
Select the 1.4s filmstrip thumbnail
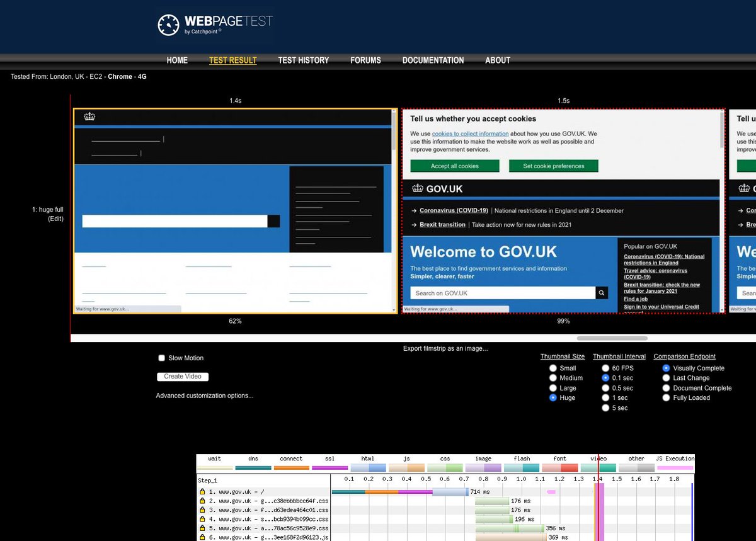point(236,211)
